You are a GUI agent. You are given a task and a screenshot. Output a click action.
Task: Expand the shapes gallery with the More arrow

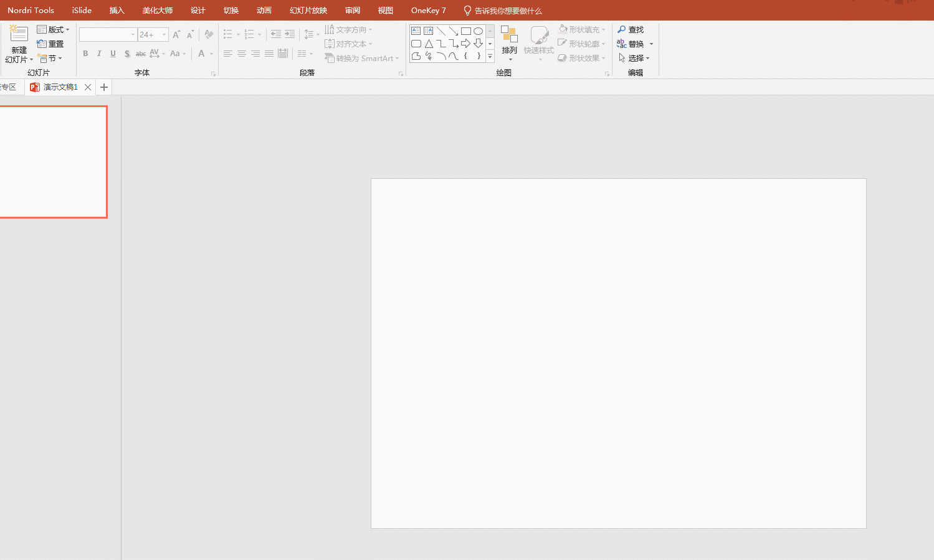pos(490,57)
